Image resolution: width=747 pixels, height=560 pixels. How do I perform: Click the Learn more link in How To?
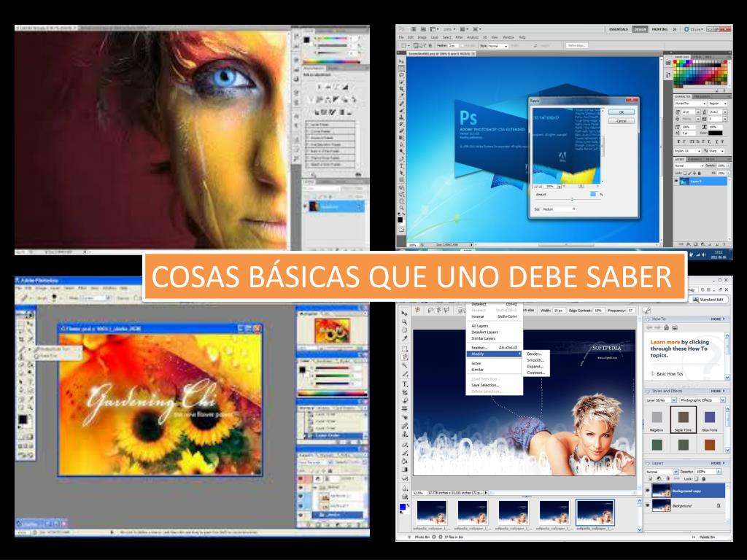[x=665, y=342]
